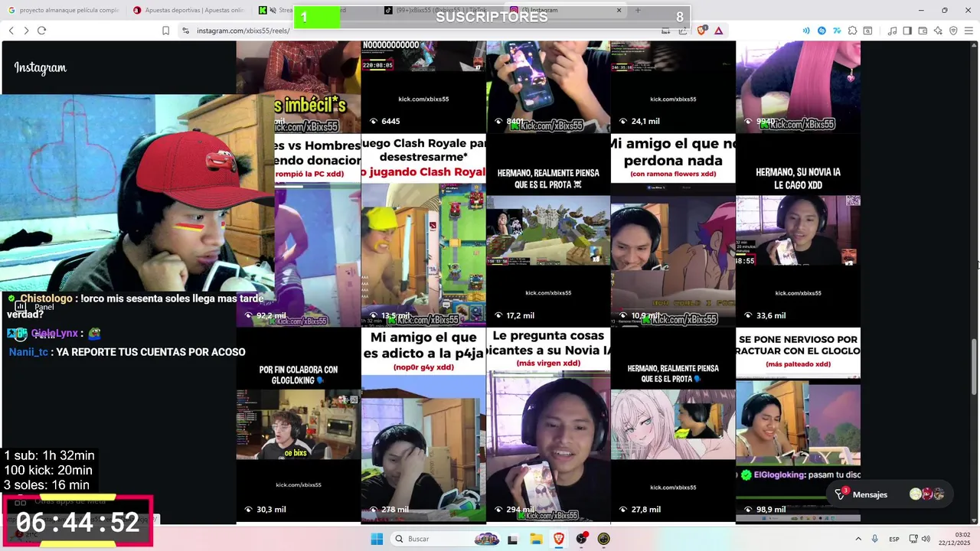Click the Instagram logo
The height and width of the screenshot is (551, 980).
[40, 67]
